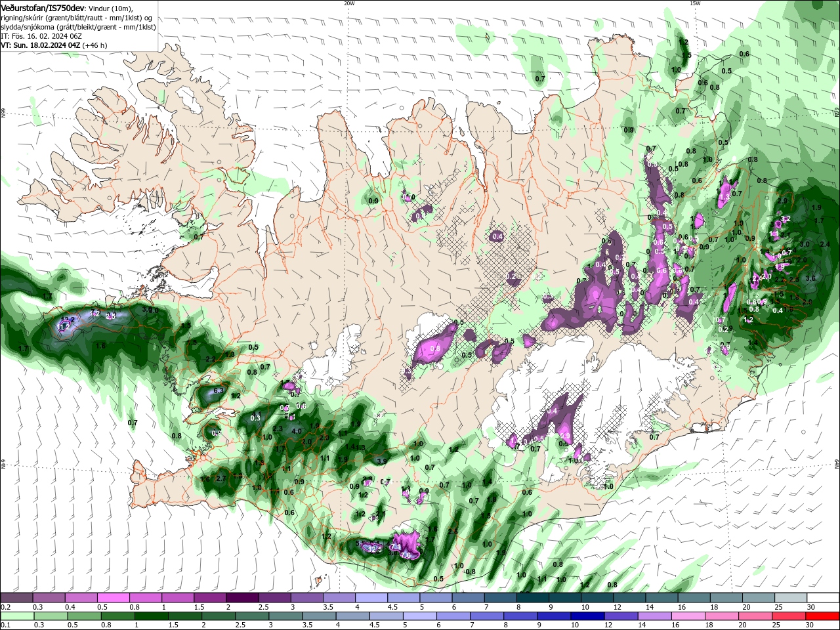Click the deep blue bottom-row swatch starting at 10

(x=587, y=616)
